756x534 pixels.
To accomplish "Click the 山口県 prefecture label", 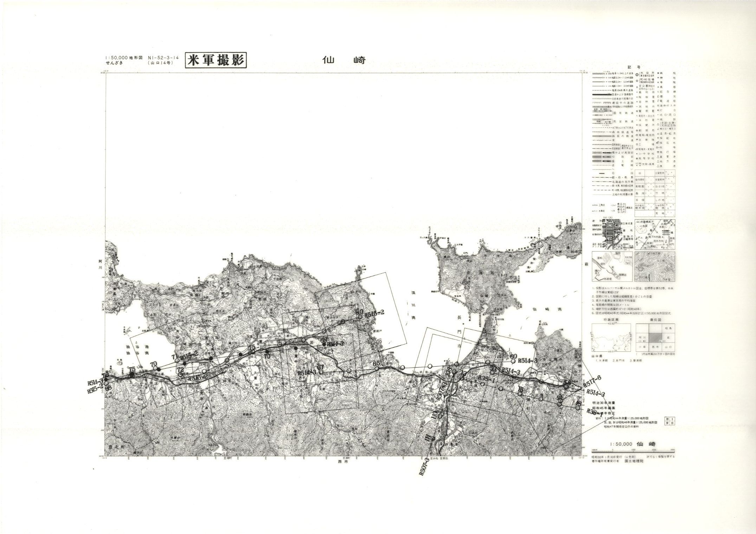I will coord(597,356).
